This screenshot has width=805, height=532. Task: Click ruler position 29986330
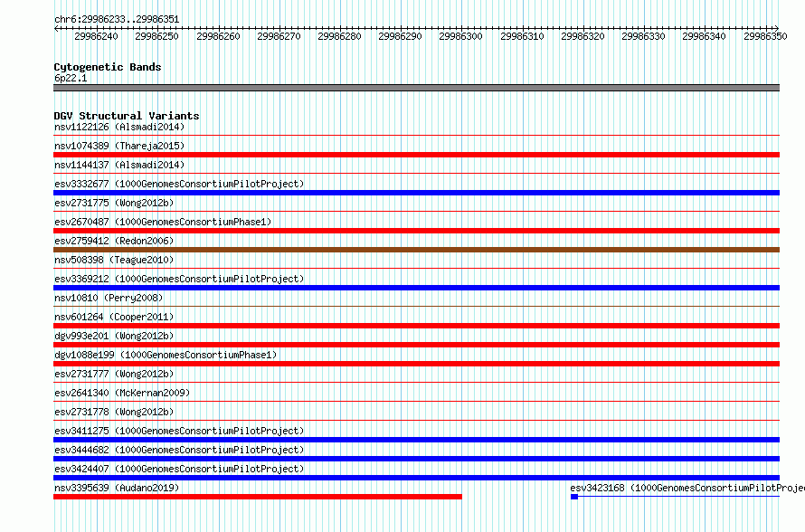tap(643, 36)
